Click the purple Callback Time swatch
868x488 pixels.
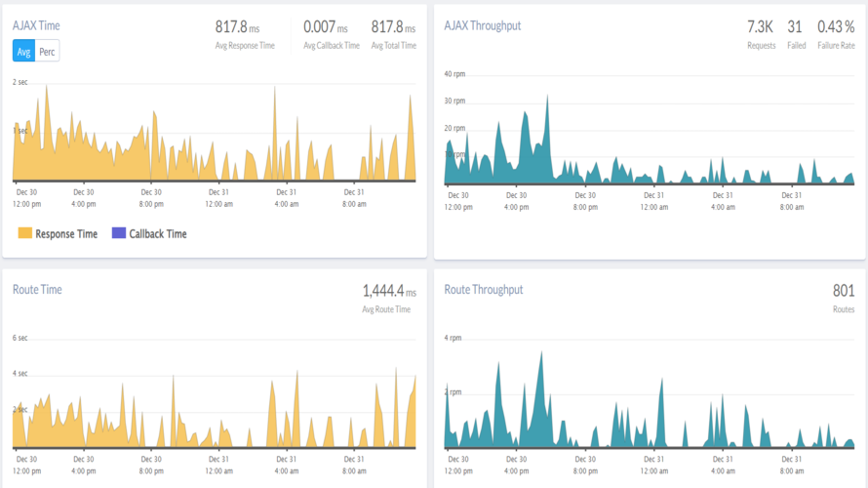pos(118,233)
